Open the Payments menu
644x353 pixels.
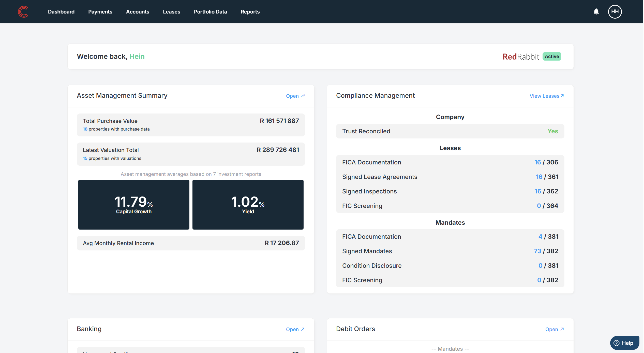[x=100, y=12]
